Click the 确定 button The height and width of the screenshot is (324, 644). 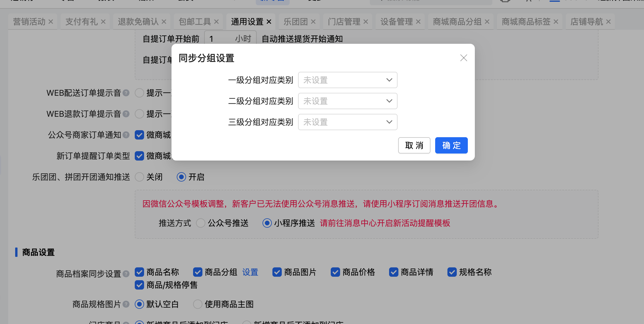click(x=451, y=145)
